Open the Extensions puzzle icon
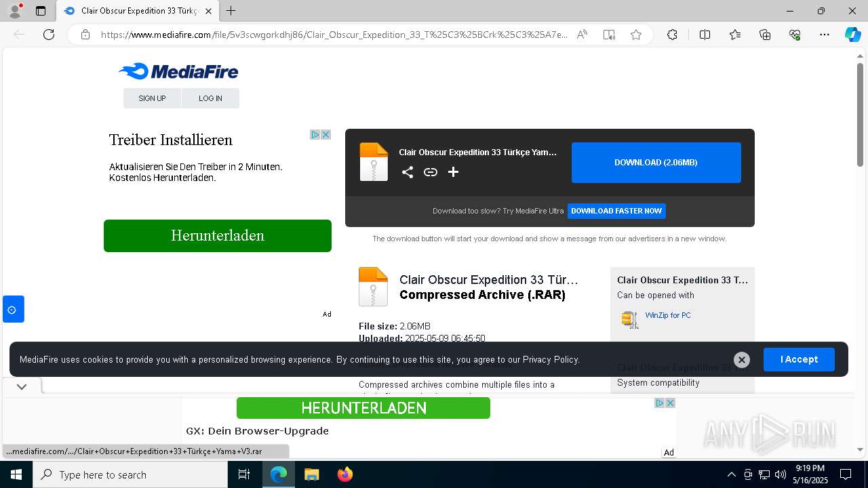868x488 pixels. click(x=672, y=35)
